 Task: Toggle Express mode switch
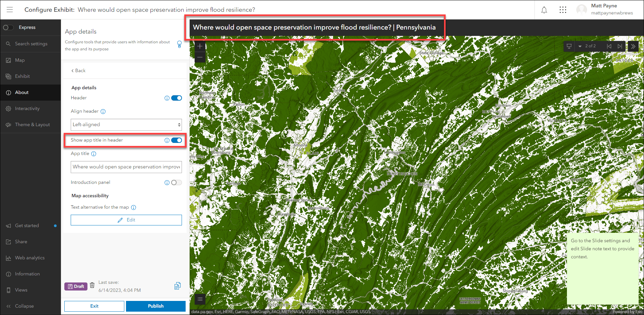tap(8, 28)
